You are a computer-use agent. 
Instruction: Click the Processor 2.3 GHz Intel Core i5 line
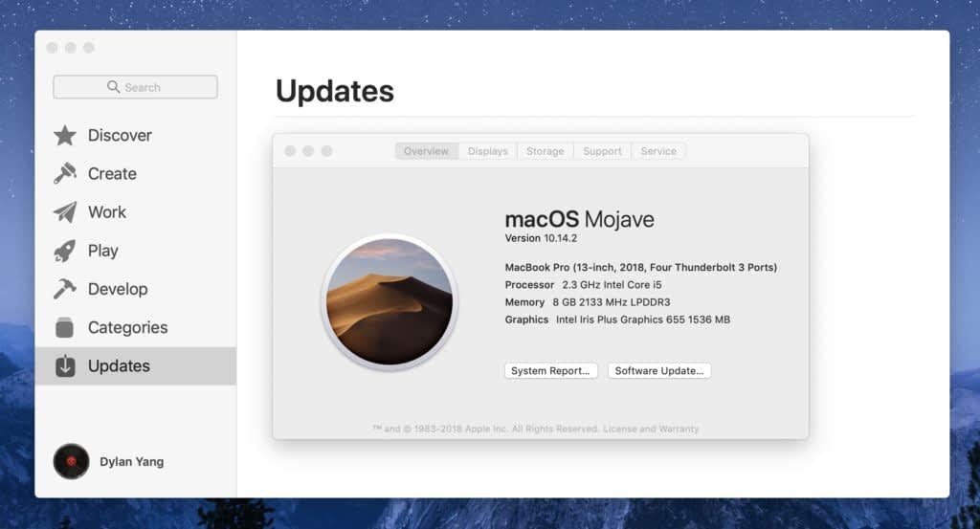[x=583, y=285]
